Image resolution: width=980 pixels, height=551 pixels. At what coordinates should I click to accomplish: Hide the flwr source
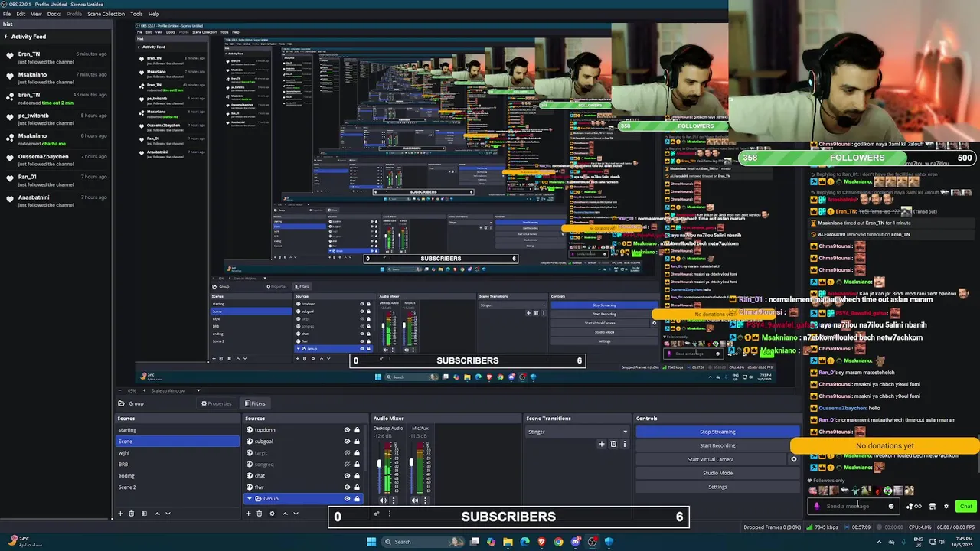[x=347, y=487]
